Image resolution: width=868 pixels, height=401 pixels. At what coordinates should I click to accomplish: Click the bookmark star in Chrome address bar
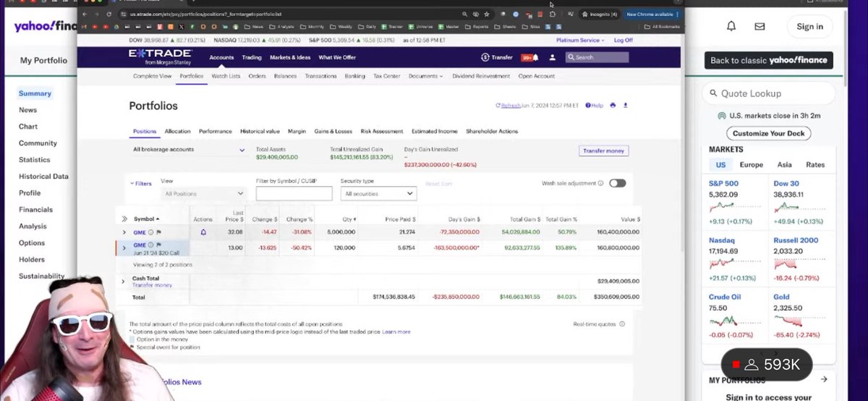pos(487,14)
